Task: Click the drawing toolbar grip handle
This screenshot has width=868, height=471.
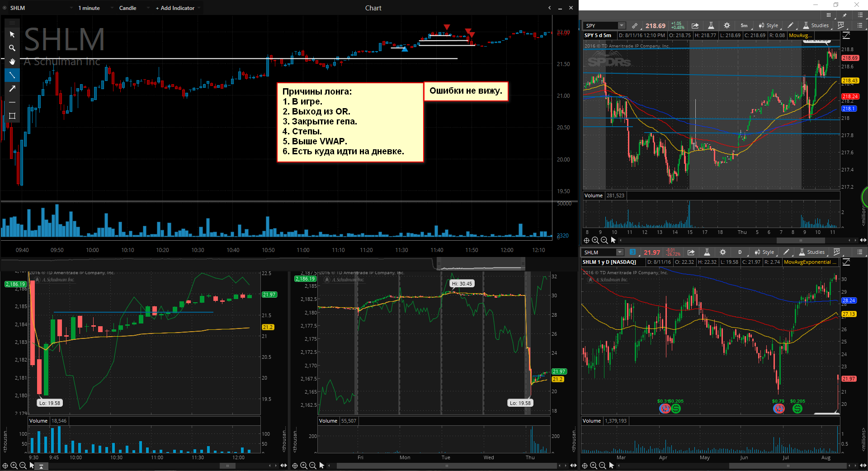Action: coord(12,22)
